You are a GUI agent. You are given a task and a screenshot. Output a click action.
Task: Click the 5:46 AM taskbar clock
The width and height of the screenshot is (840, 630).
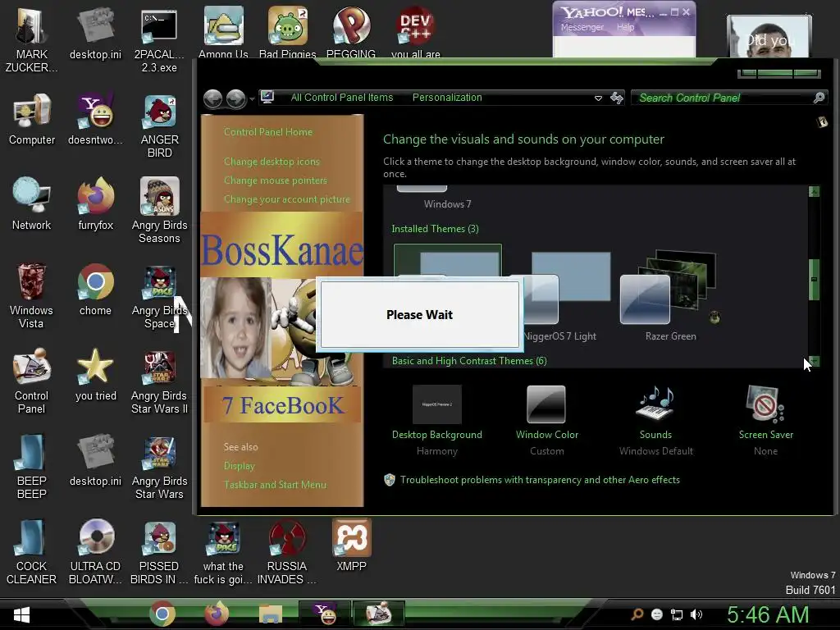tap(768, 614)
